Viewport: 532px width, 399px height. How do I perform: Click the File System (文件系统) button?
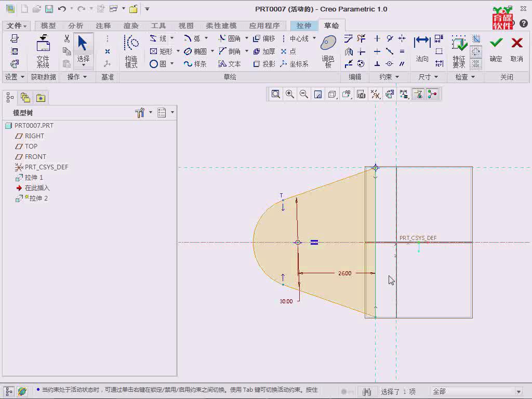click(43, 51)
